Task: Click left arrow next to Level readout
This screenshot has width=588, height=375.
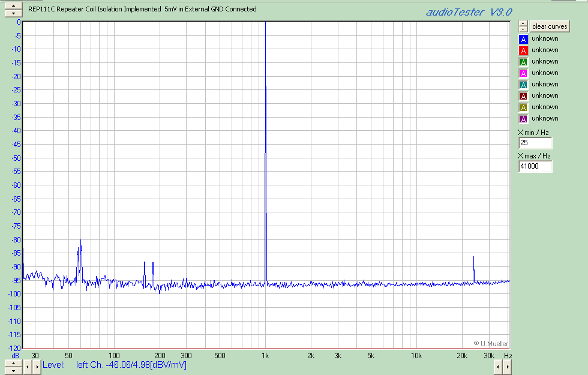Action: [x=28, y=367]
